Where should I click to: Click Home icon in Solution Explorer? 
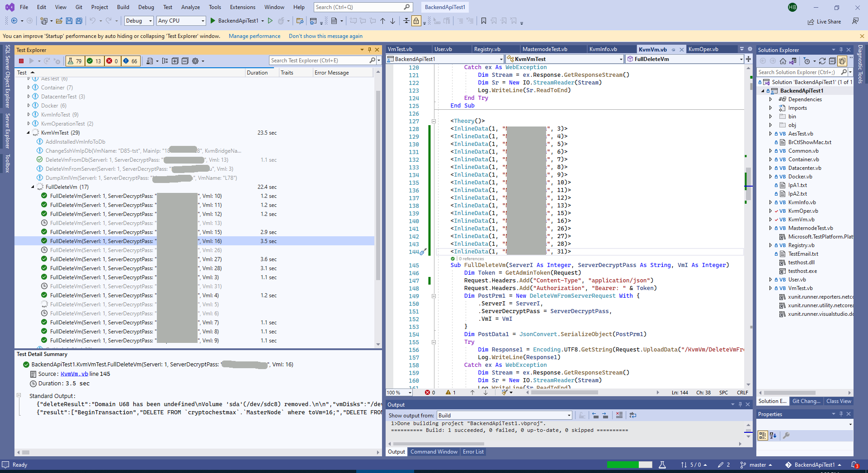(x=783, y=61)
